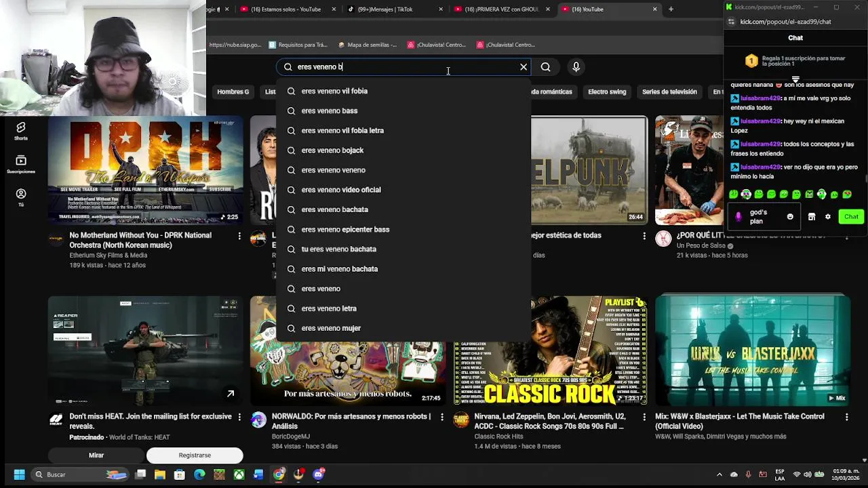The width and height of the screenshot is (868, 488).
Task: Open more options for Classic Rock video
Action: pos(644,418)
